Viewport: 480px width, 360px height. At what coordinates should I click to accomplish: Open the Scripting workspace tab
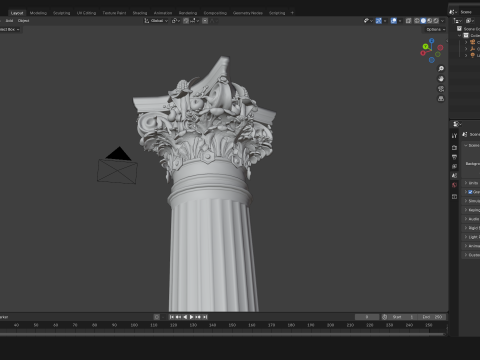point(277,13)
